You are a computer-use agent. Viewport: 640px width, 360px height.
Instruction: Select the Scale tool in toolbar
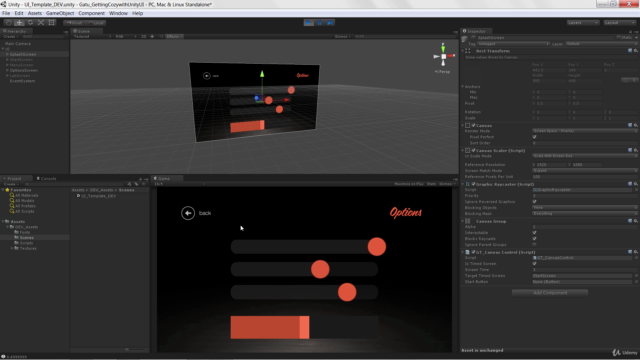[x=41, y=23]
